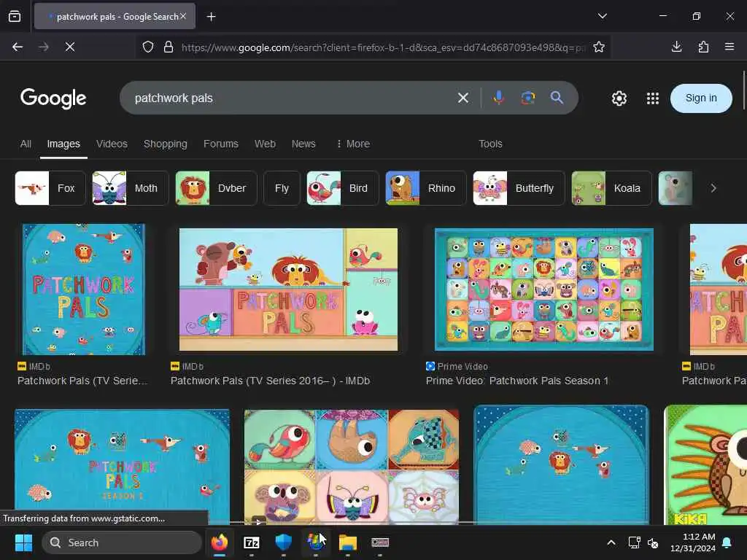Open Firefox from the taskbar
The image size is (747, 560).
click(x=220, y=542)
